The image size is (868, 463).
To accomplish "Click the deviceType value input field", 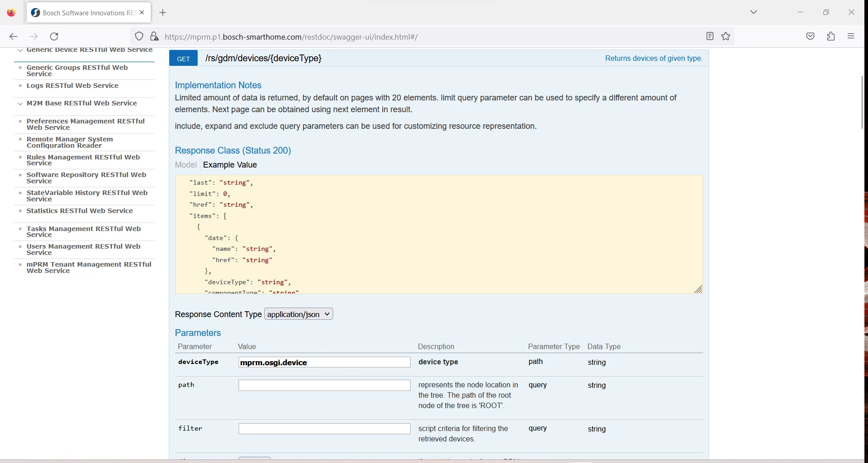I will click(x=324, y=363).
